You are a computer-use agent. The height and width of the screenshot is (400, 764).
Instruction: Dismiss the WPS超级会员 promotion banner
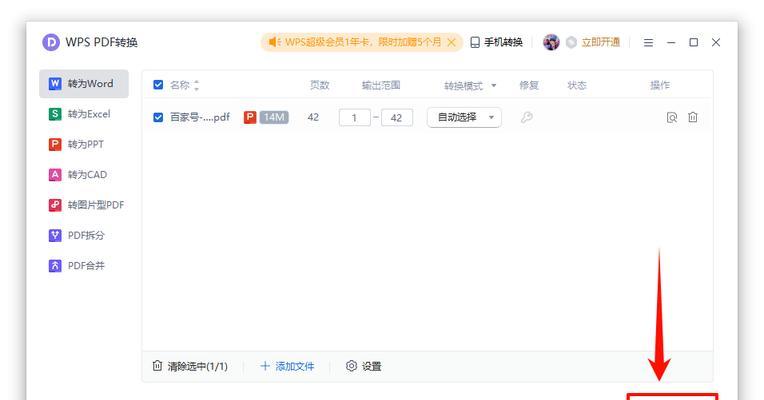point(452,42)
